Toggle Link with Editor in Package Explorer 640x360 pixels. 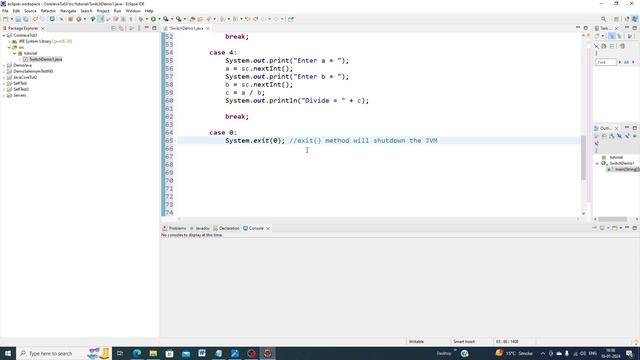(x=121, y=28)
